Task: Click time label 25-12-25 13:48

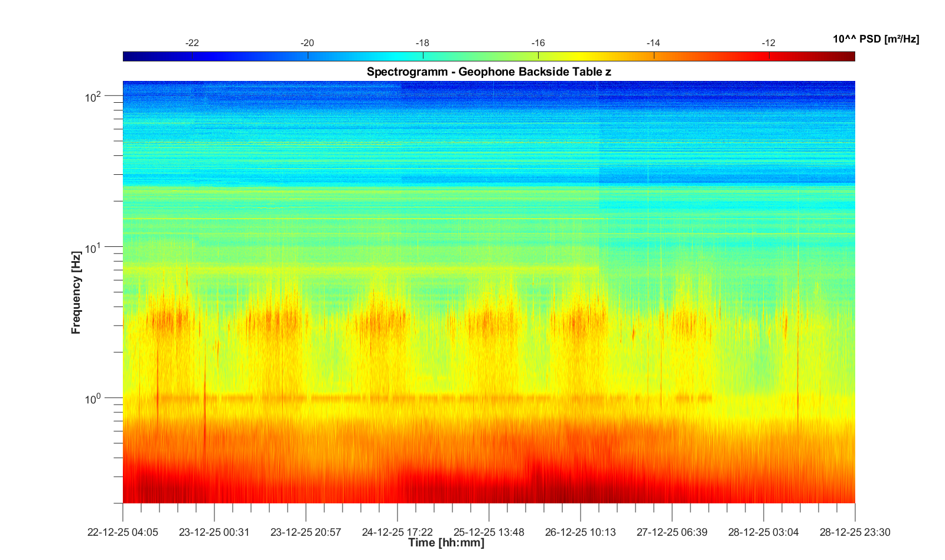Action: pyautogui.click(x=489, y=532)
